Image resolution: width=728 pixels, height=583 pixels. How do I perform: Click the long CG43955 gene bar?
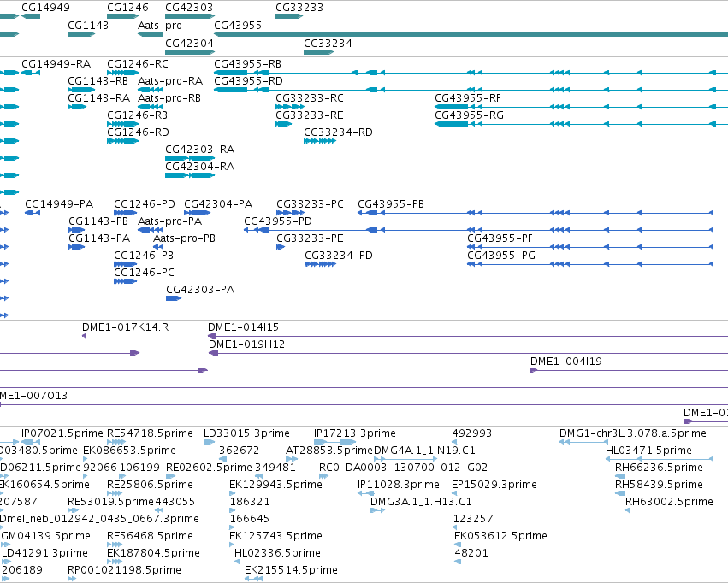tap(471, 34)
